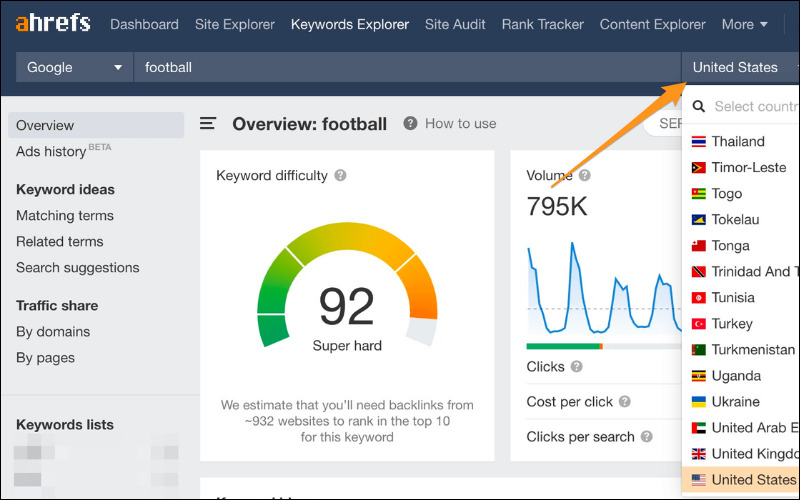Screen dimensions: 800x500
Task: Click the 795K volume value
Action: (x=557, y=207)
